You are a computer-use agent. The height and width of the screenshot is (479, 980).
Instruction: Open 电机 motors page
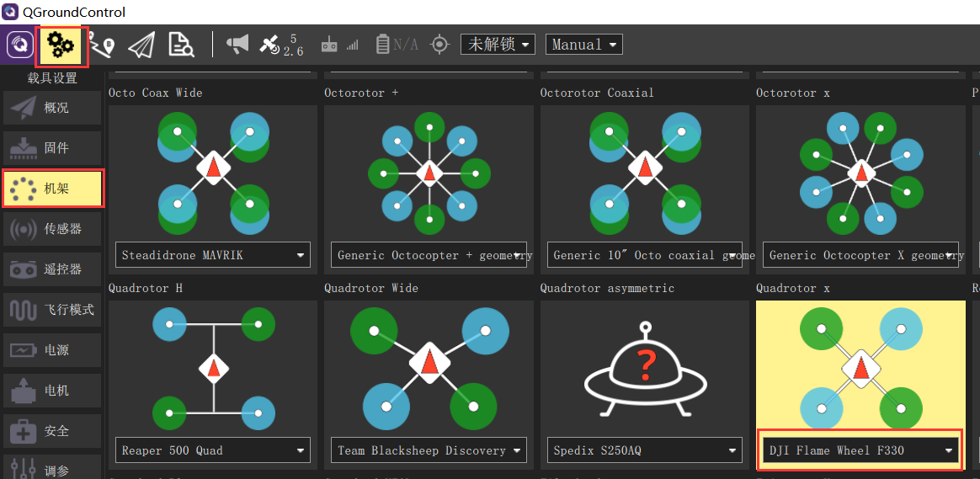tap(52, 391)
